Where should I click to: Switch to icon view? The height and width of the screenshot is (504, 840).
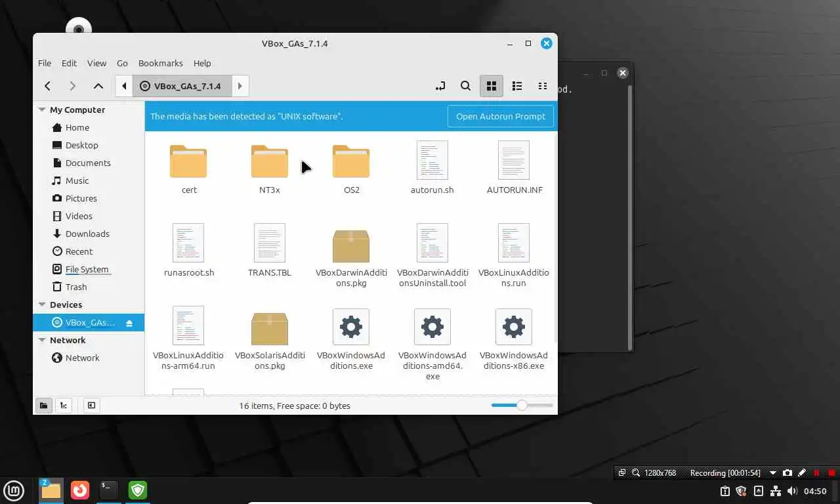click(x=491, y=86)
